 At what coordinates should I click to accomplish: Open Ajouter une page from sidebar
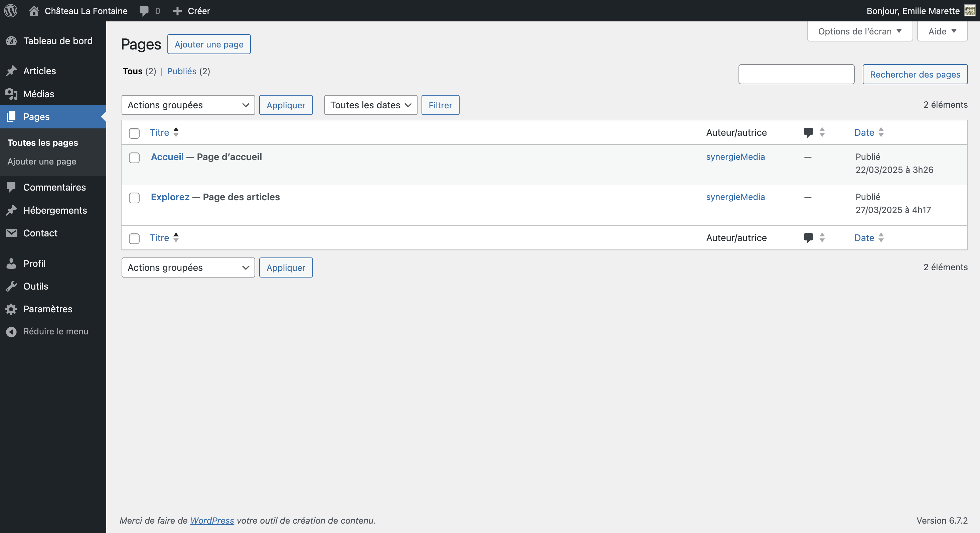[42, 162]
